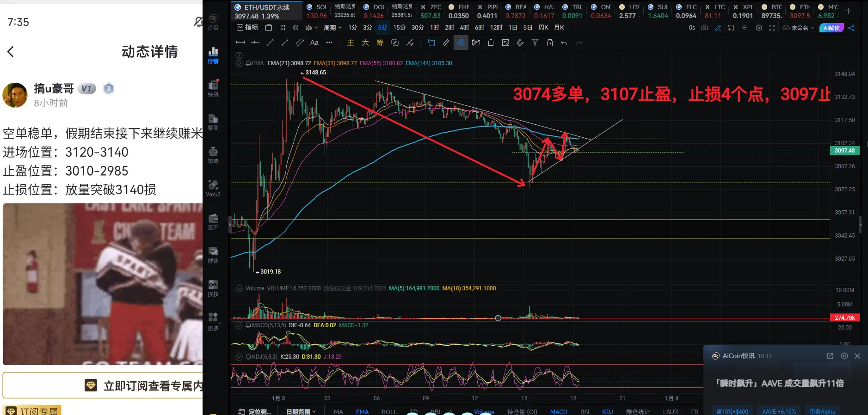The height and width of the screenshot is (415, 868).
Task: Take a chart screenshot with camera icon
Action: (x=704, y=28)
